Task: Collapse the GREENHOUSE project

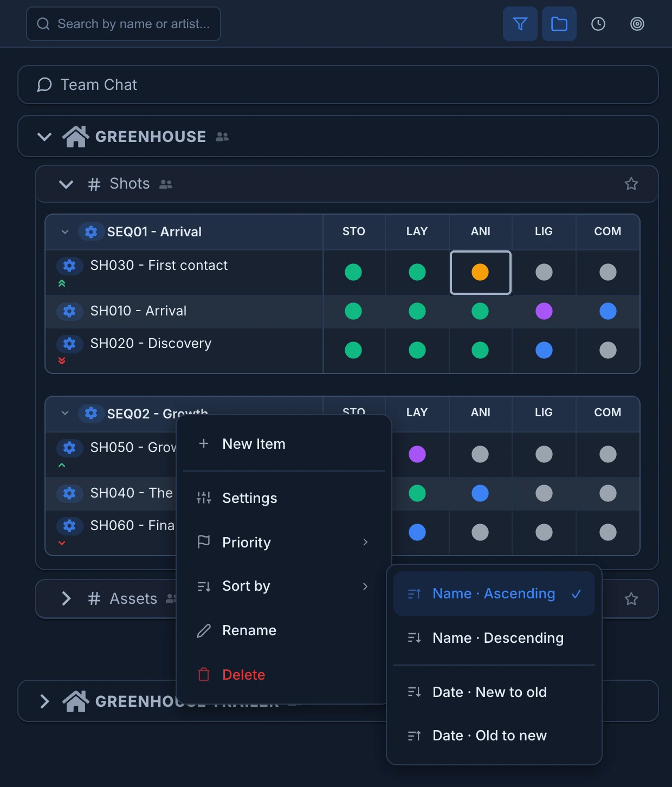Action: (44, 137)
